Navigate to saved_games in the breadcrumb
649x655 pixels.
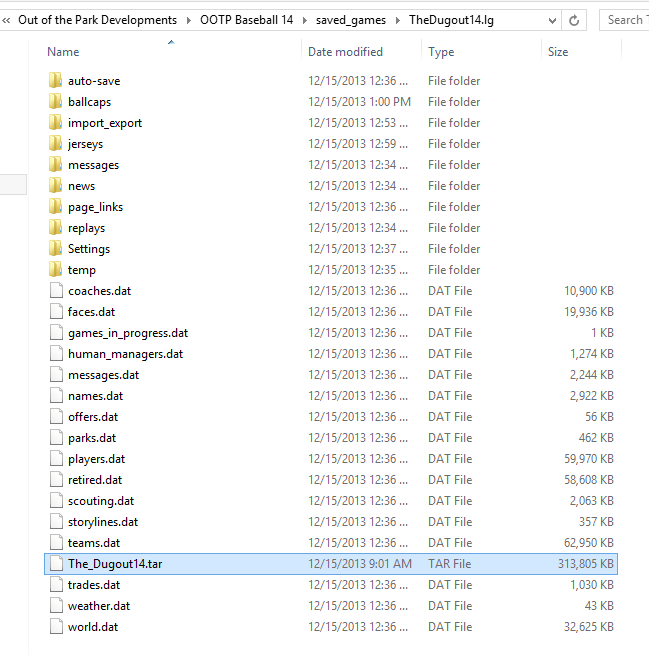click(352, 20)
